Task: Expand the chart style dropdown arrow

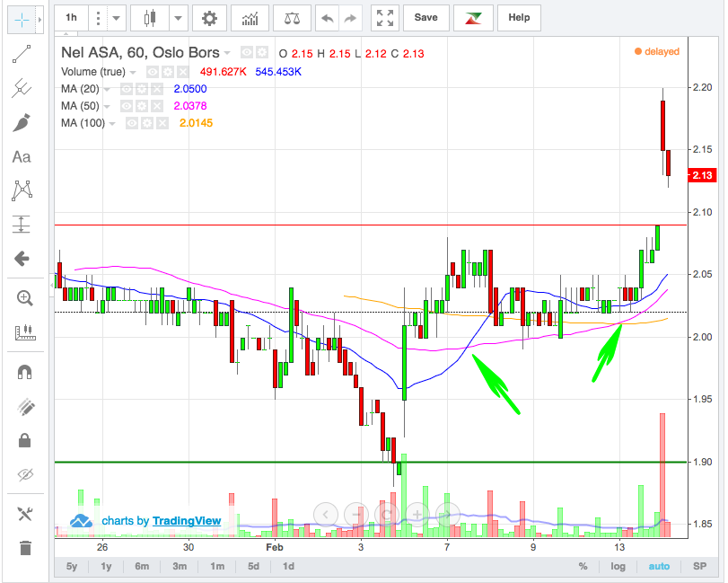Action: tap(179, 18)
